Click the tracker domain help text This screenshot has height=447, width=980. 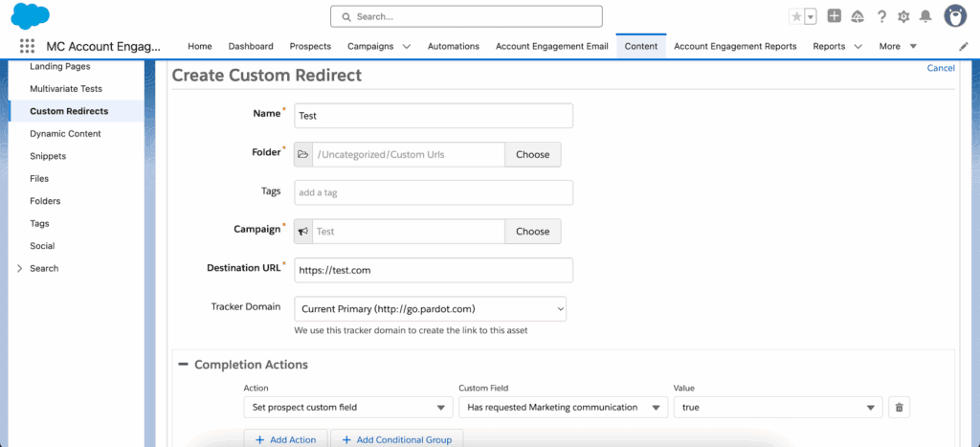[x=411, y=330]
